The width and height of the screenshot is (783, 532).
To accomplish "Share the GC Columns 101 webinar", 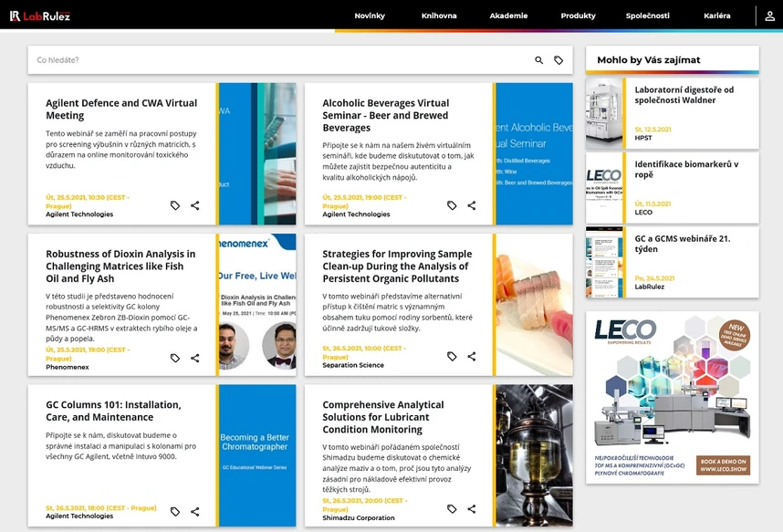I will coord(194,512).
